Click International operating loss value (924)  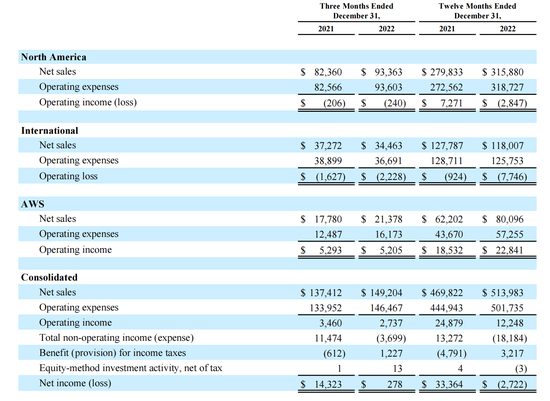click(x=455, y=177)
